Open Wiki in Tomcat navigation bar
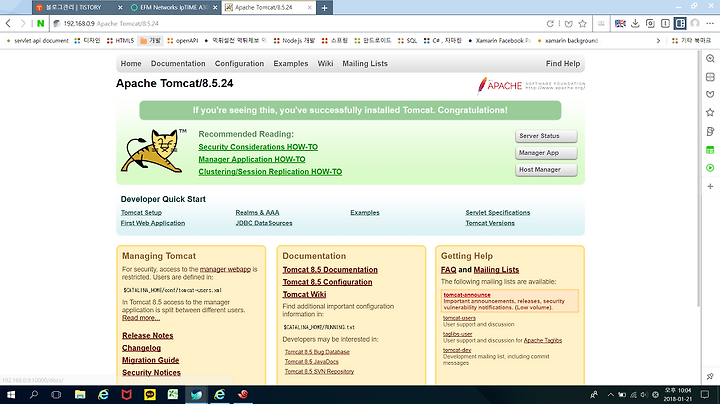This screenshot has height=404, width=720. click(x=325, y=63)
